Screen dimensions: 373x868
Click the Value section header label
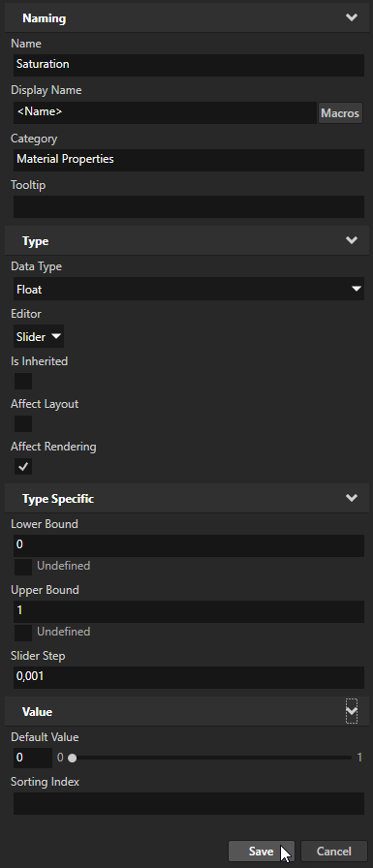pyautogui.click(x=37, y=712)
